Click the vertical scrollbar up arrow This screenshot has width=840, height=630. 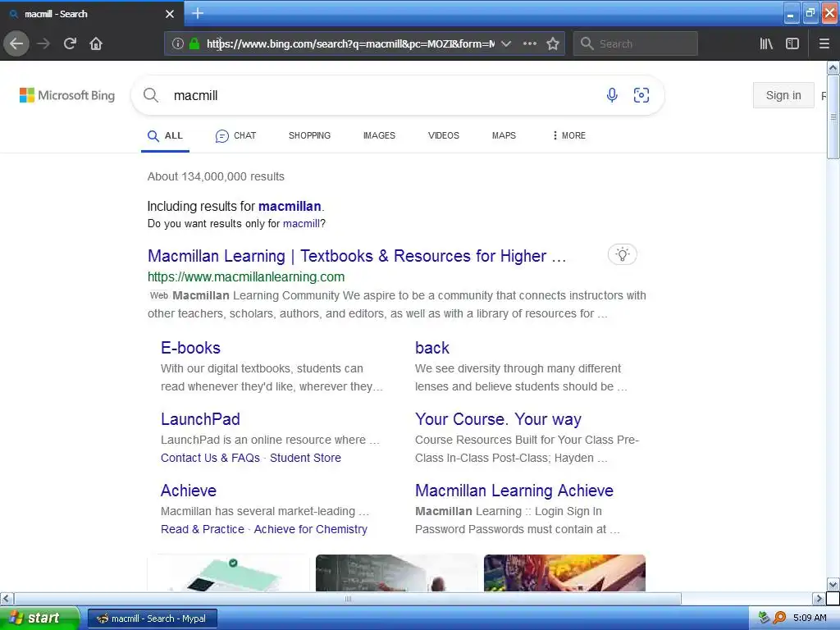point(833,67)
